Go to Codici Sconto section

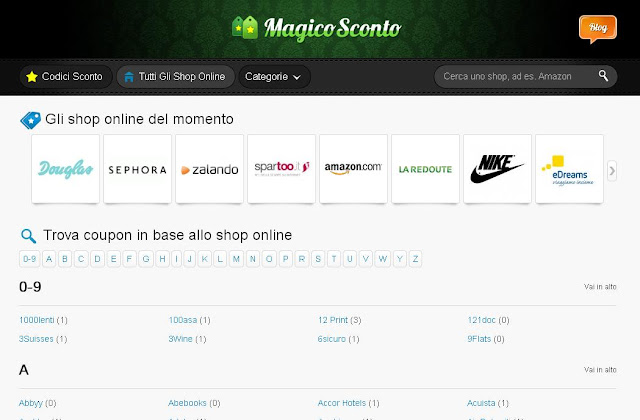[x=66, y=77]
